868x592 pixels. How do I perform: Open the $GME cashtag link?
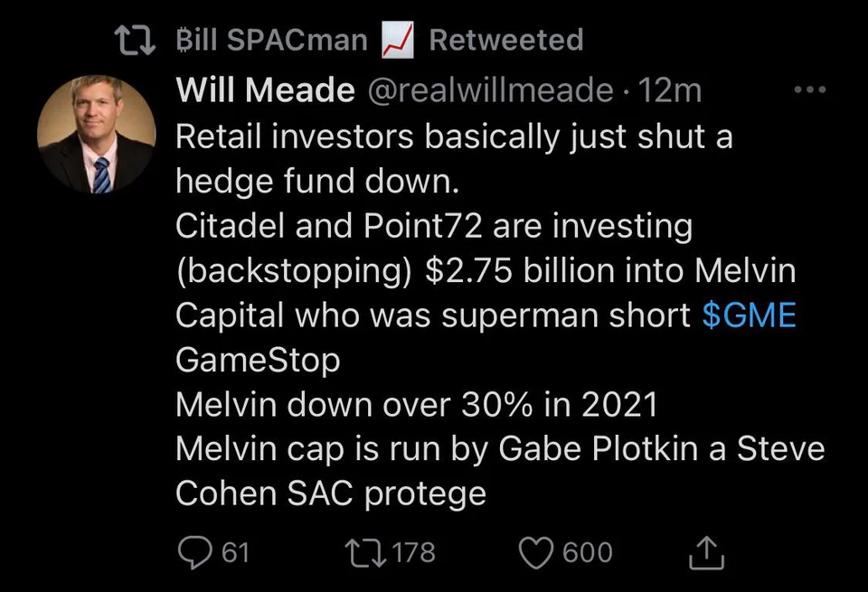coord(749,315)
